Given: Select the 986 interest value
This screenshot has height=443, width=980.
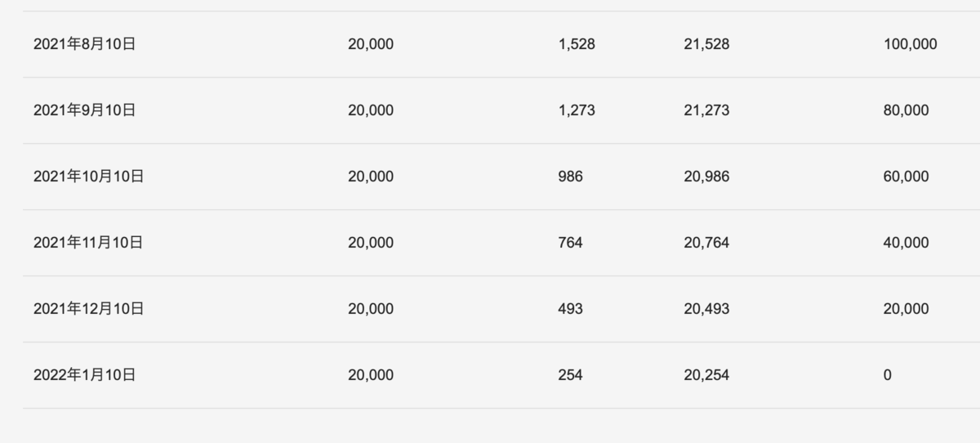Looking at the screenshot, I should 571,177.
